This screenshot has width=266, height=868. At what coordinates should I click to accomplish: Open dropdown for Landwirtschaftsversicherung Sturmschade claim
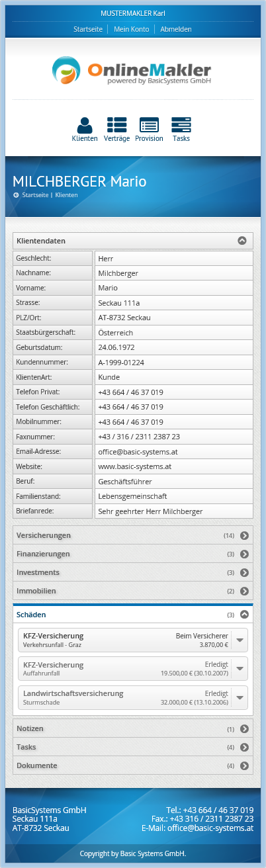(240, 697)
